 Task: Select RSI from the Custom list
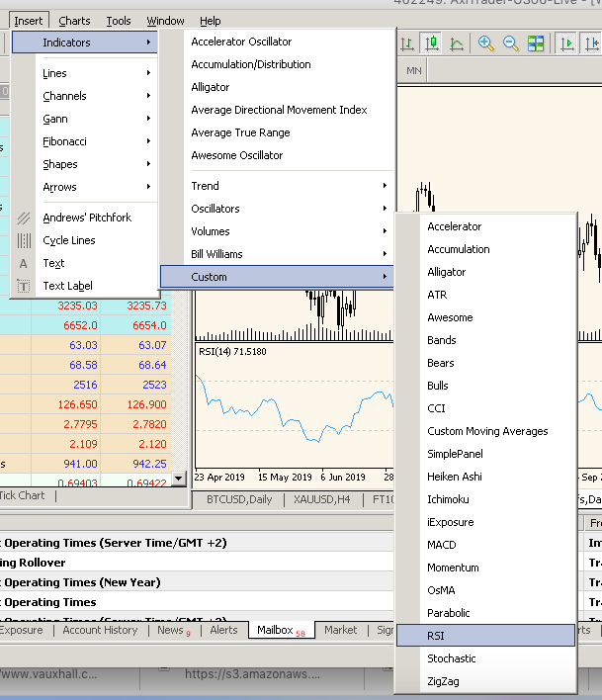[x=436, y=636]
